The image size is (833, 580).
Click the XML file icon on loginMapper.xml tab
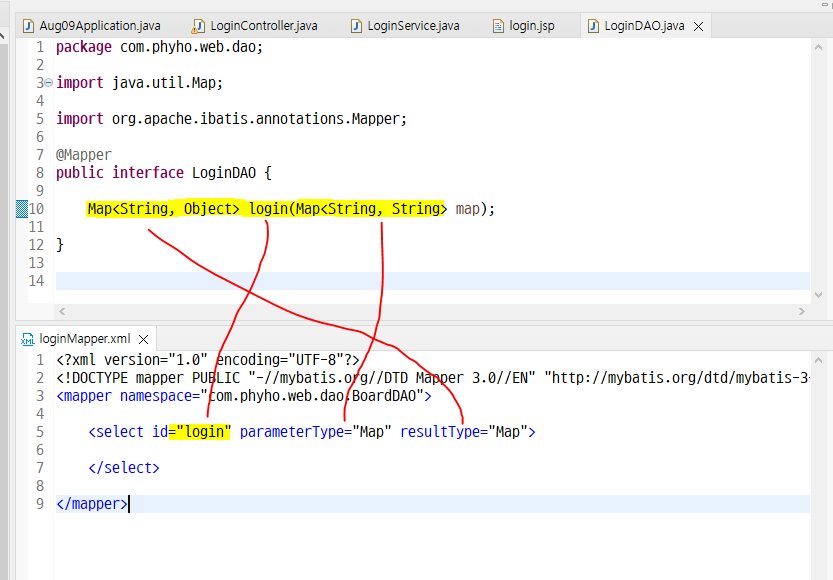[x=28, y=339]
